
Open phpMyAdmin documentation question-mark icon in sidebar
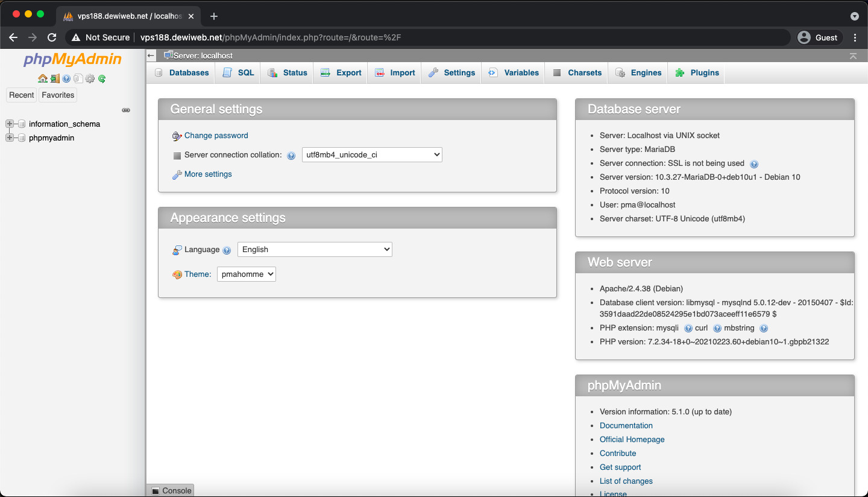tap(66, 78)
